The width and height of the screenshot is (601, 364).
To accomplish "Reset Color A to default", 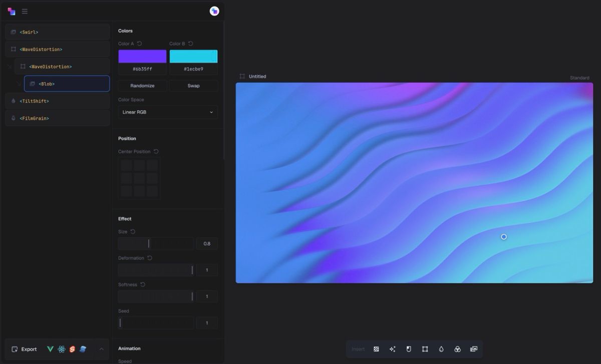I will pyautogui.click(x=140, y=44).
